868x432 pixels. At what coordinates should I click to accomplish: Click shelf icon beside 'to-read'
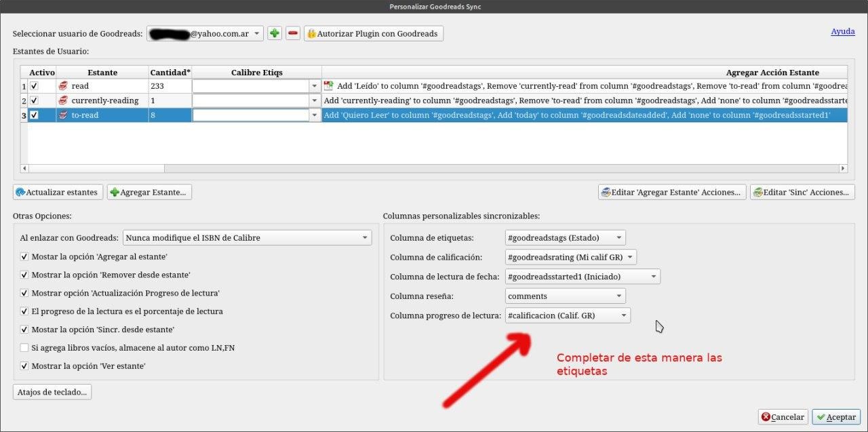[x=63, y=115]
